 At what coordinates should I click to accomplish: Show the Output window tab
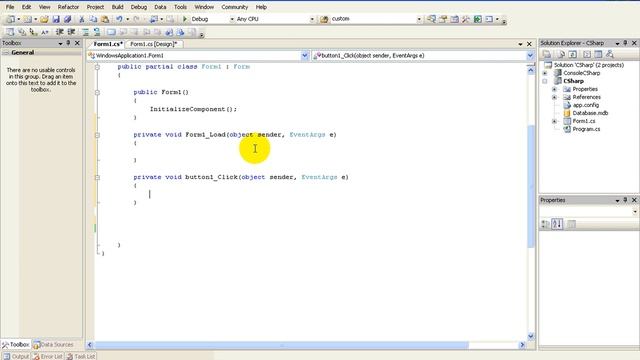click(16, 356)
